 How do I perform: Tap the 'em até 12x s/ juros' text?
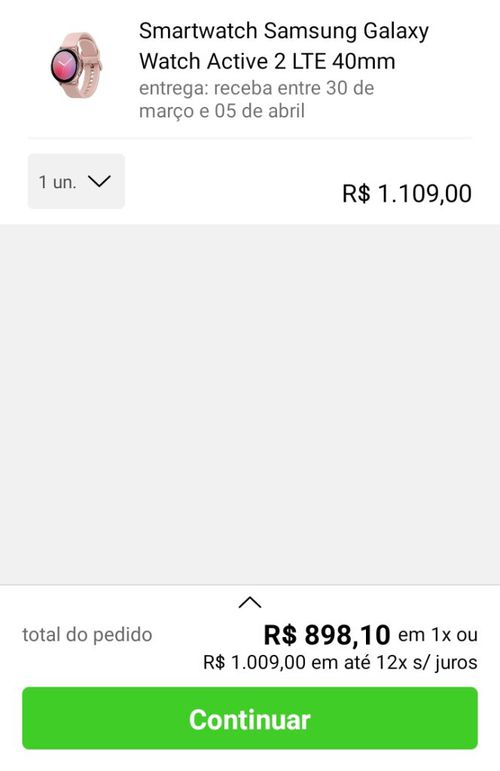[394, 662]
